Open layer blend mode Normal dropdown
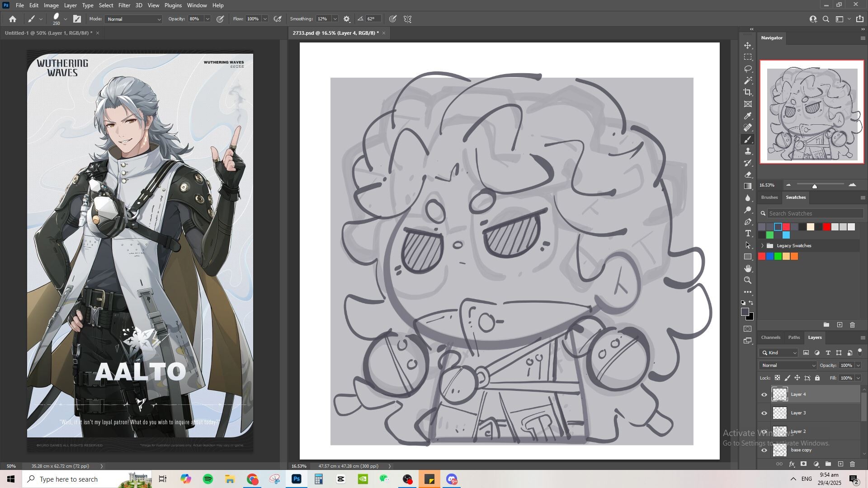This screenshot has width=868, height=488. 788,366
